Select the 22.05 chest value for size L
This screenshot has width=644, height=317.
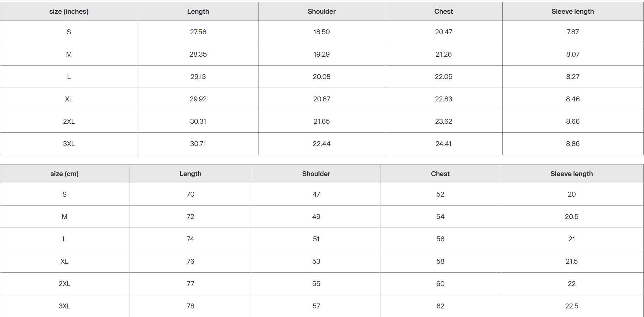coord(443,77)
